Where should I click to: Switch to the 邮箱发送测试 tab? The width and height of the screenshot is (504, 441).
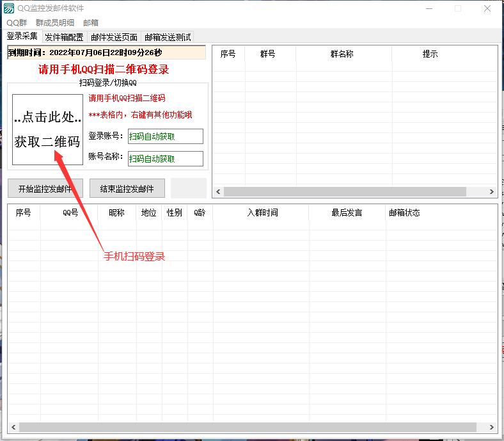click(168, 37)
